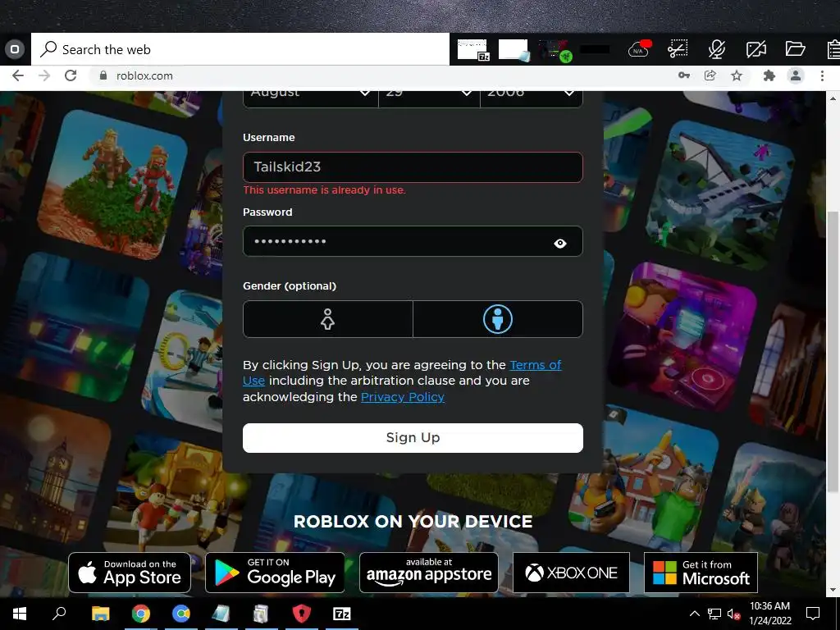Open the red shield taskbar app
The image size is (840, 630).
pos(302,614)
